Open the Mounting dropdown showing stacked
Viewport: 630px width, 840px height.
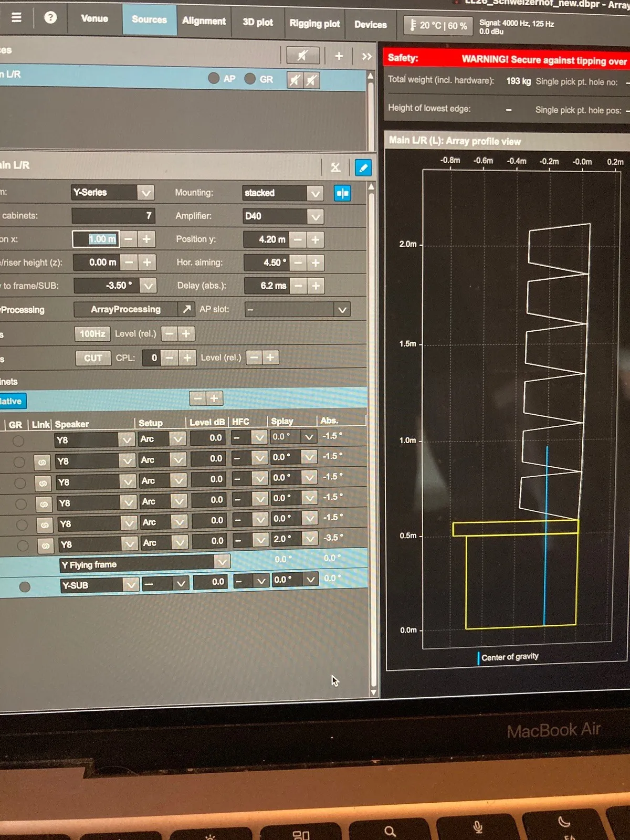point(283,193)
